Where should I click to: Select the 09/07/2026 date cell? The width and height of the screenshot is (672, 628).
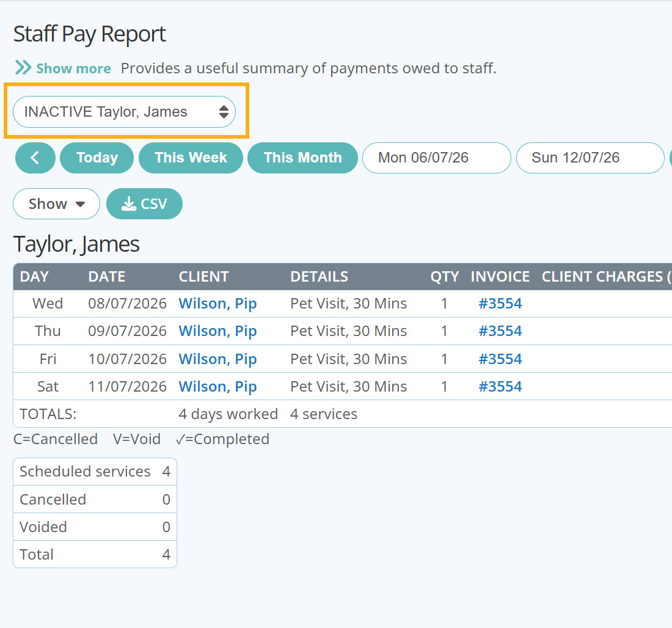coord(127,331)
